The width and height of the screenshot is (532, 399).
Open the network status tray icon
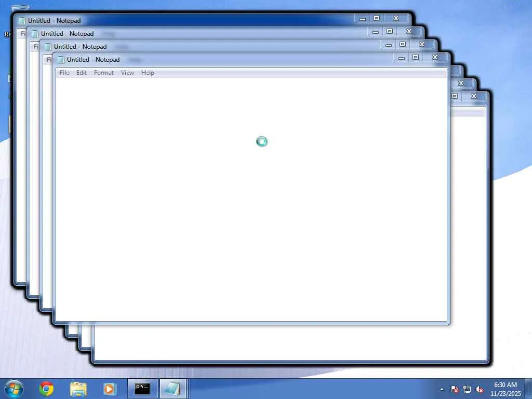[467, 390]
